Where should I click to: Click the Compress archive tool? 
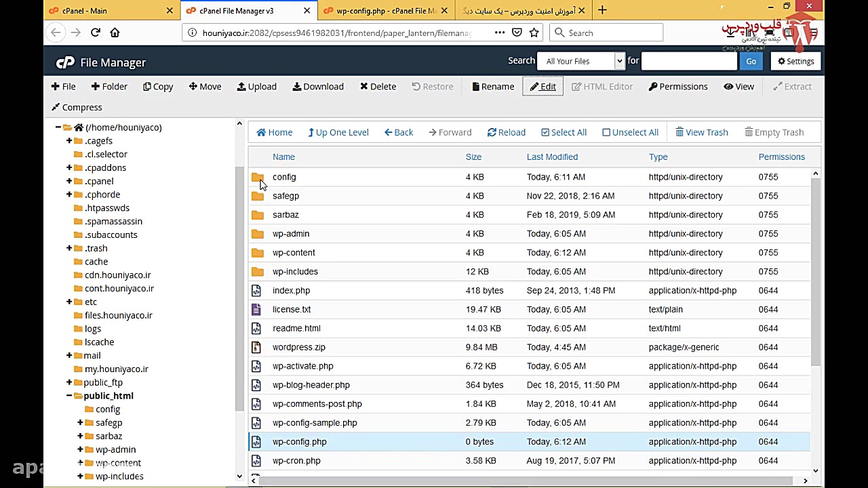click(x=77, y=107)
